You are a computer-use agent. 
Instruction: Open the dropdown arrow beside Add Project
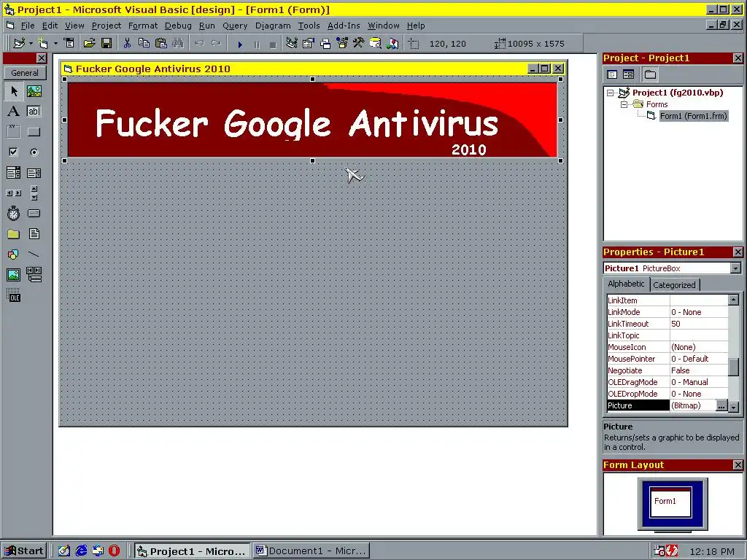(x=31, y=43)
